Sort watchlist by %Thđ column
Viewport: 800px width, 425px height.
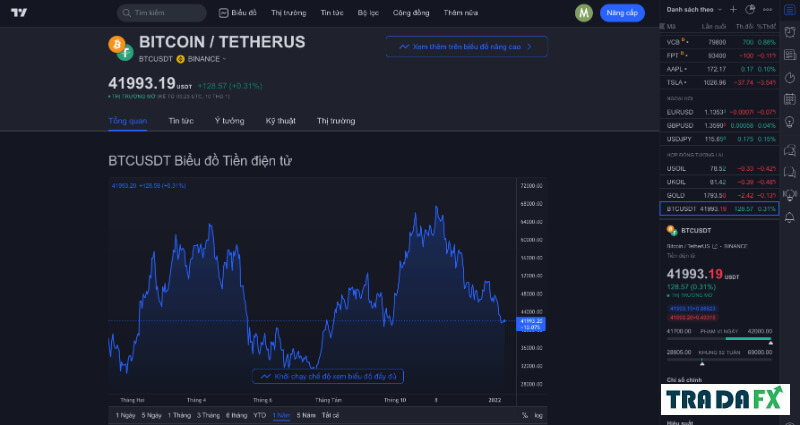point(766,26)
